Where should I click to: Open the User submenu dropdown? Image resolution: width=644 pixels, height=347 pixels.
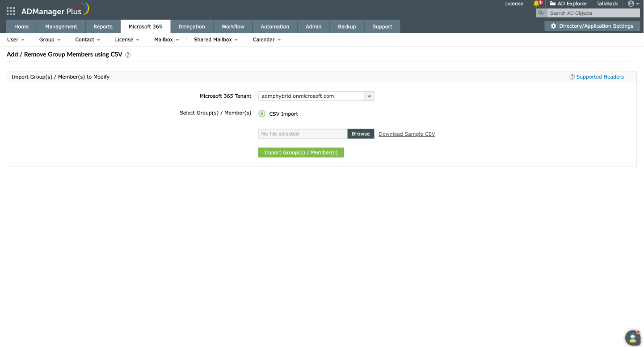16,40
